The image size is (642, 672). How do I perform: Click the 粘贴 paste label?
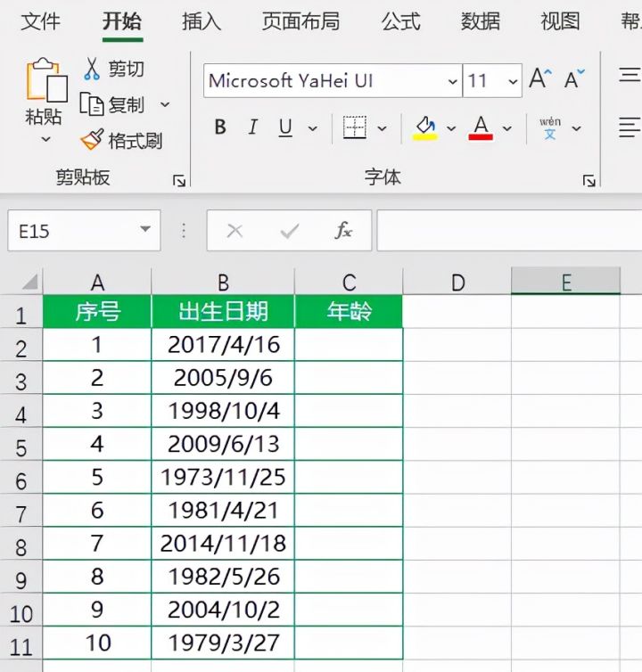(x=44, y=116)
